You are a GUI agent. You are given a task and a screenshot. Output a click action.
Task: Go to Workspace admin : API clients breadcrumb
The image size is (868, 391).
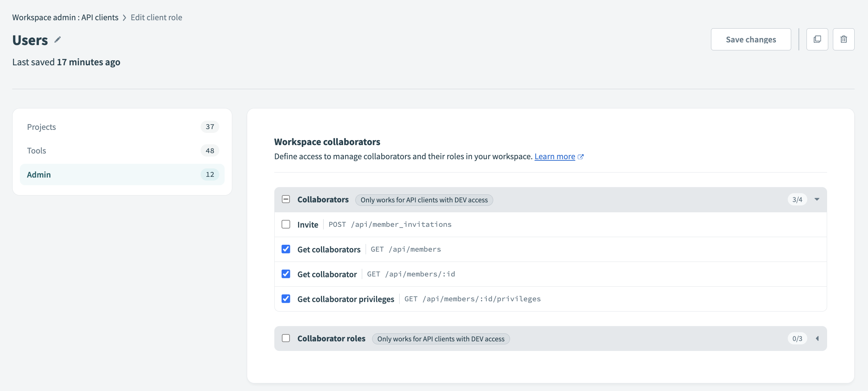(x=65, y=18)
